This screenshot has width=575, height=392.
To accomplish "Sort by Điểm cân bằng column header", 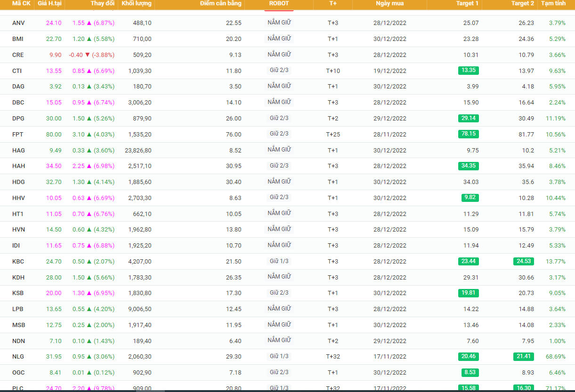I will click(220, 3).
